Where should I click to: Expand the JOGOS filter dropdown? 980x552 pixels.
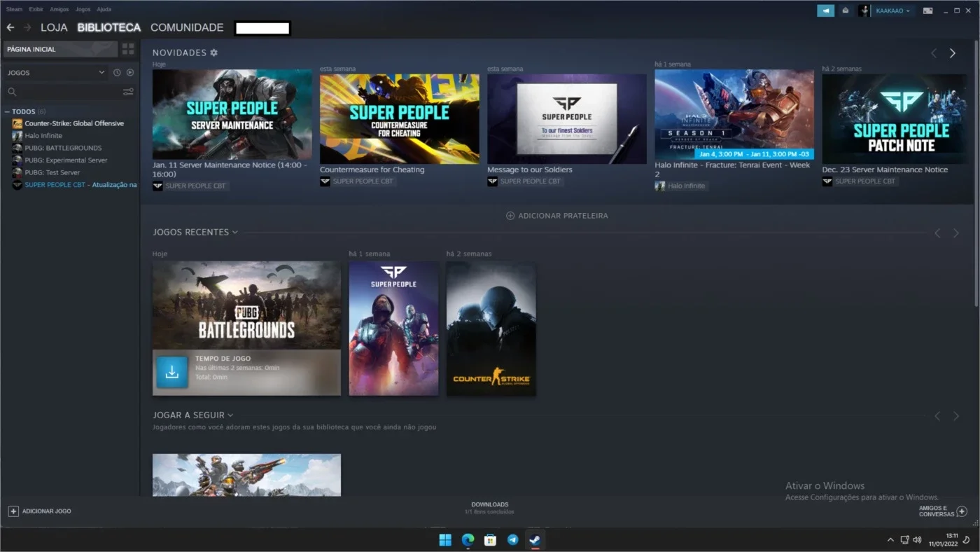click(x=101, y=73)
